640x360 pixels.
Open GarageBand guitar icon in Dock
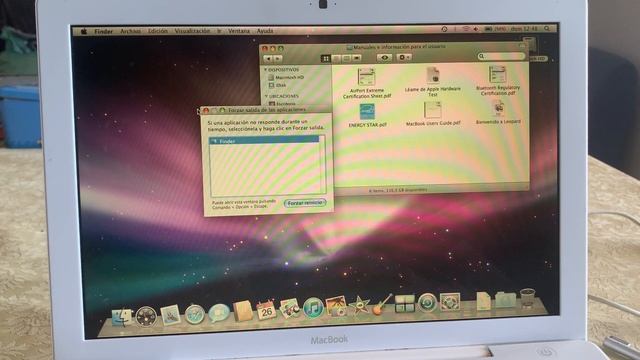click(382, 304)
